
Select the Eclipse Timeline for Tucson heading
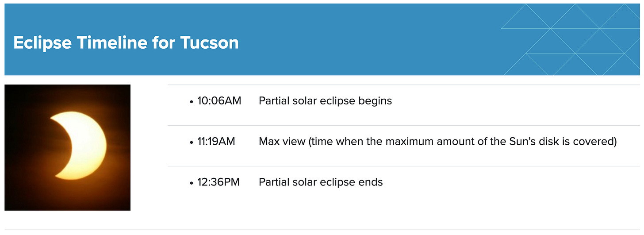tap(126, 42)
